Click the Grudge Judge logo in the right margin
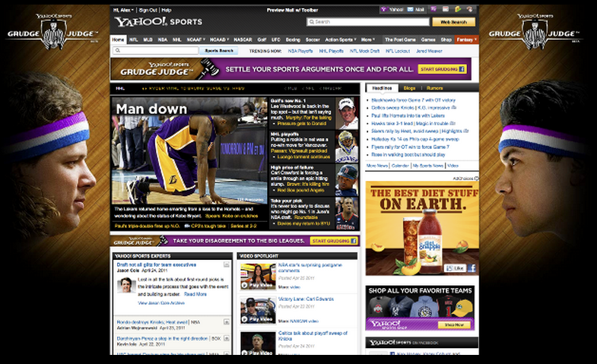 pyautogui.click(x=534, y=32)
